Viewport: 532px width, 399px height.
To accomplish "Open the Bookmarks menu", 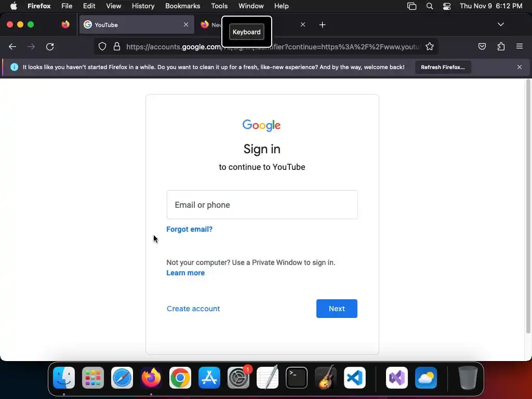I will click(x=182, y=6).
